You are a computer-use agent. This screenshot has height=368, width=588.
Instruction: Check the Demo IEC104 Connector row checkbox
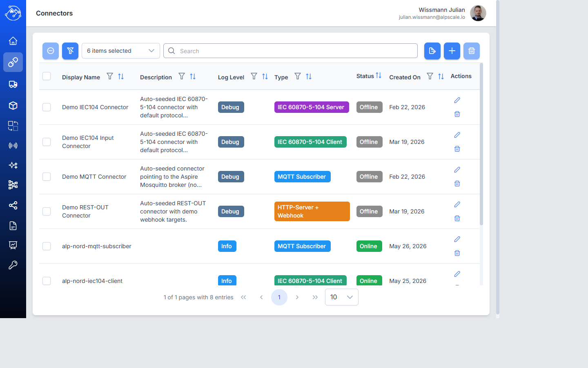(47, 107)
